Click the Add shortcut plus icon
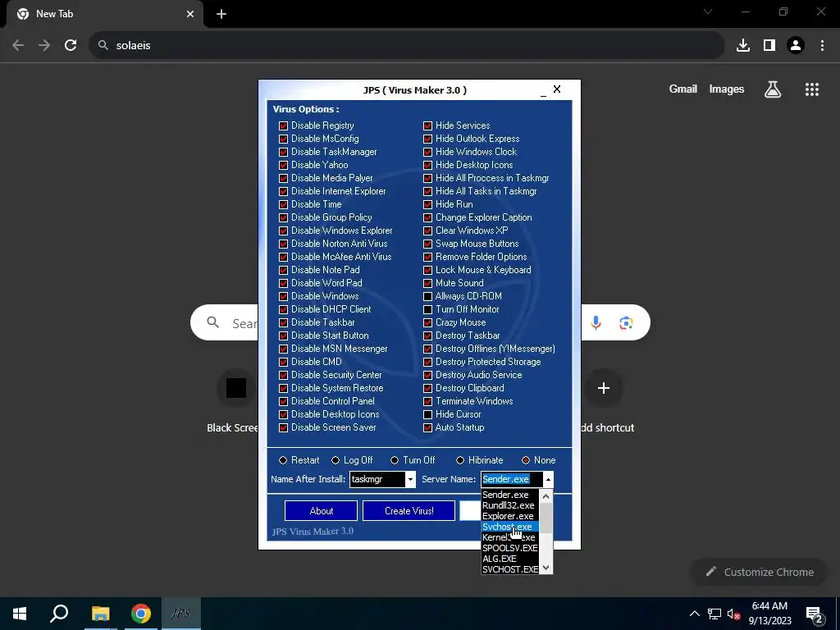This screenshot has width=840, height=630. [x=604, y=388]
